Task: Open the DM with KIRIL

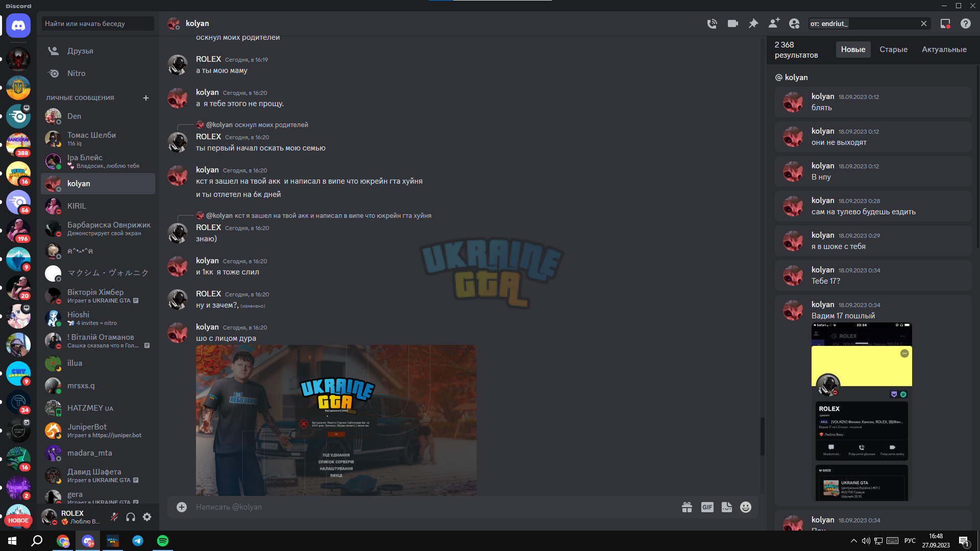Action: tap(98, 206)
